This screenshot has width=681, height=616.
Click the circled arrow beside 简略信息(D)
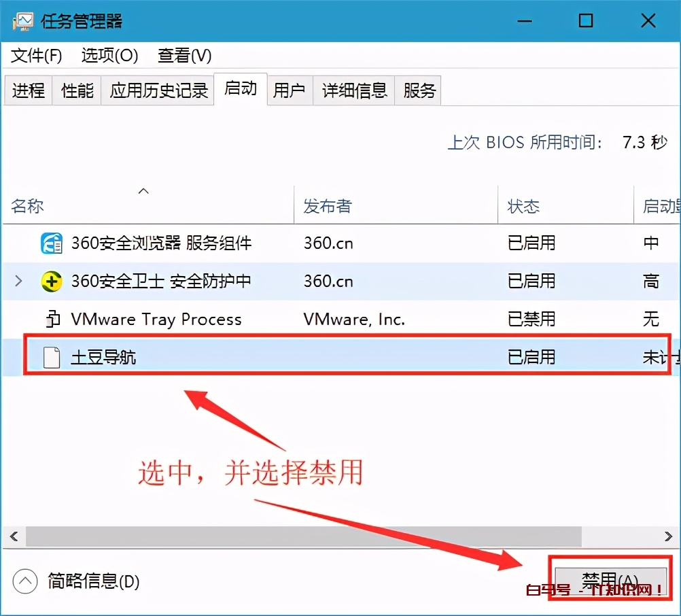point(25,581)
